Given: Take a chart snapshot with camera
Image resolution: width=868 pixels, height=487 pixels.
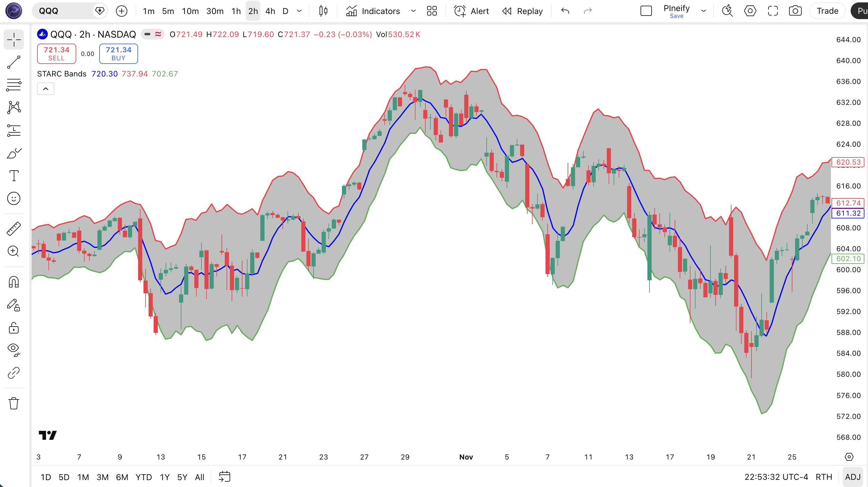Looking at the screenshot, I should coord(795,11).
